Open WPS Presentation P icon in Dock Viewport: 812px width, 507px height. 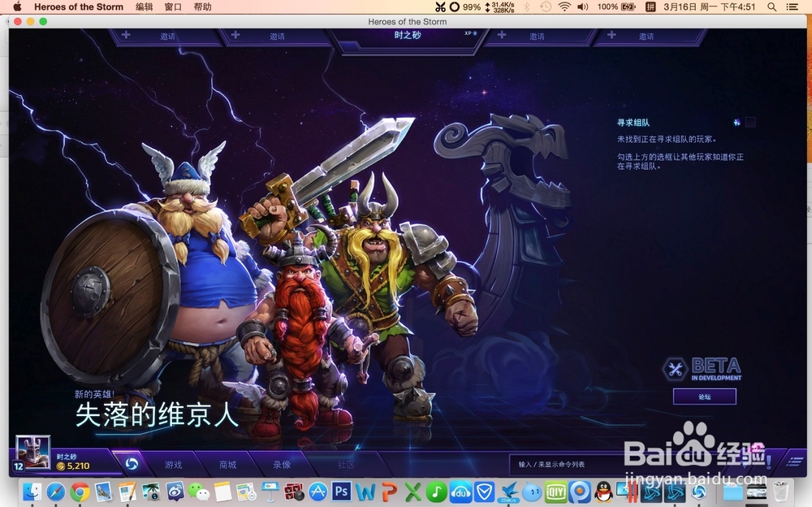tap(389, 492)
